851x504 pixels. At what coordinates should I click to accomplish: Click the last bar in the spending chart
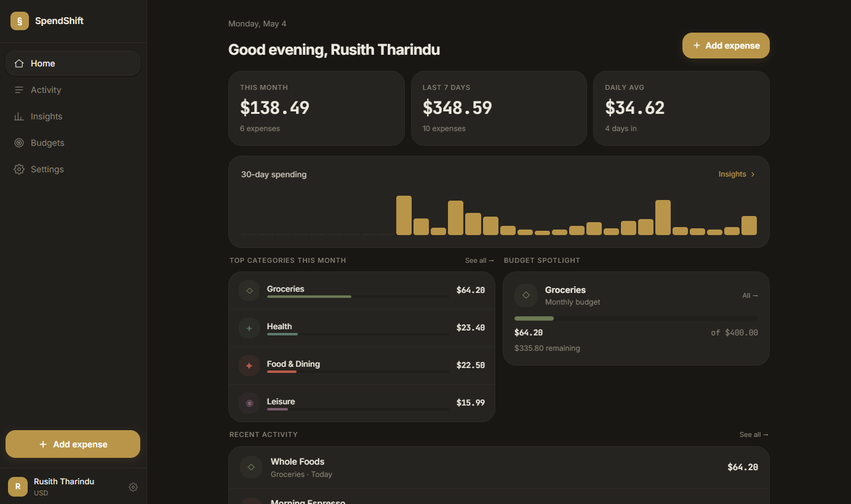click(749, 225)
